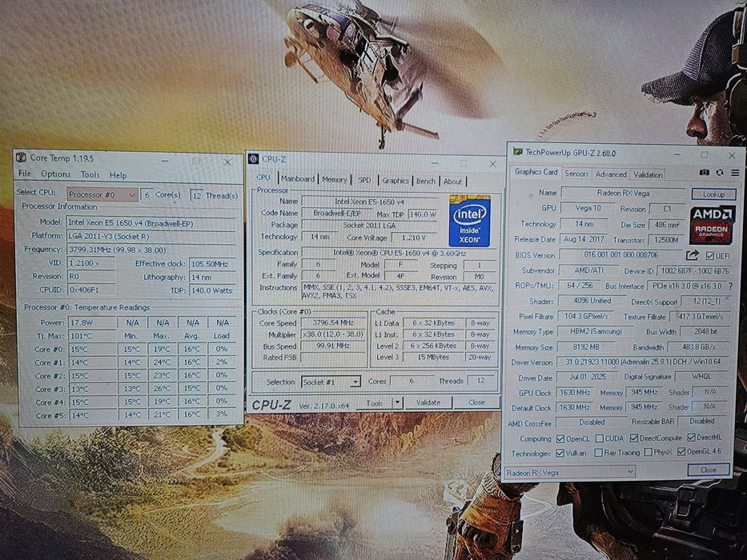Click the Memory Size value 8192 MB
The image size is (747, 560).
(587, 347)
